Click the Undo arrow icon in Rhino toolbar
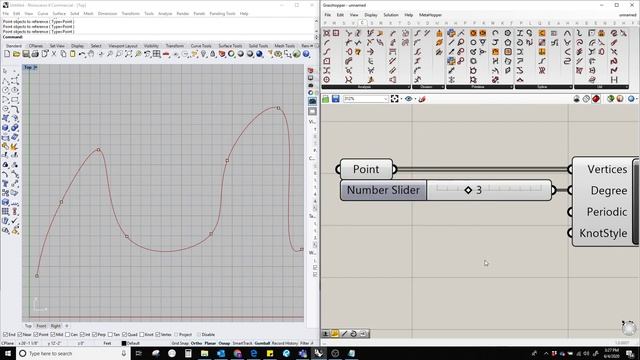Image resolution: width=640 pixels, height=360 pixels. 82,54
